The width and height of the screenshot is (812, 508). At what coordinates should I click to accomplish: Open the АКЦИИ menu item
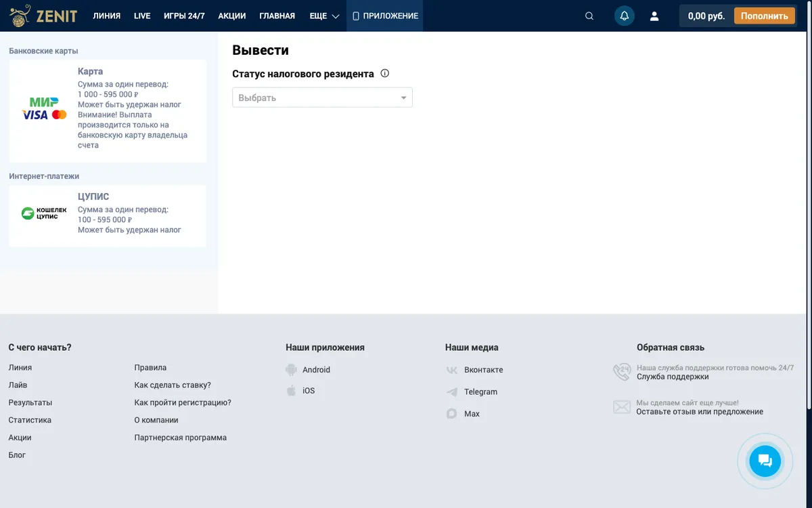click(232, 16)
